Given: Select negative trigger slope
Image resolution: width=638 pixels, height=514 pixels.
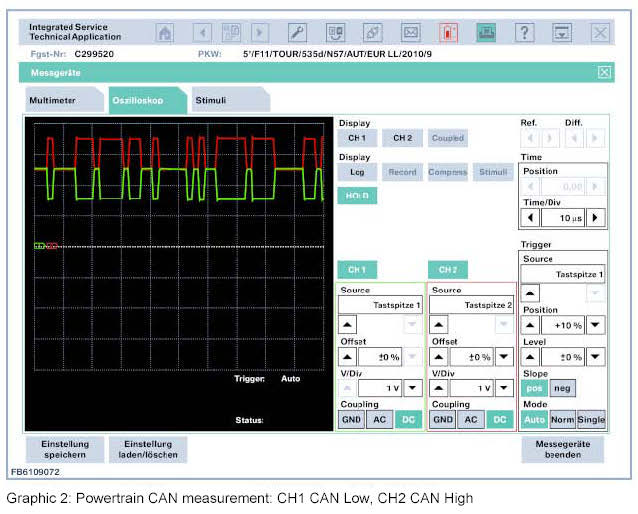Looking at the screenshot, I should click(x=562, y=388).
